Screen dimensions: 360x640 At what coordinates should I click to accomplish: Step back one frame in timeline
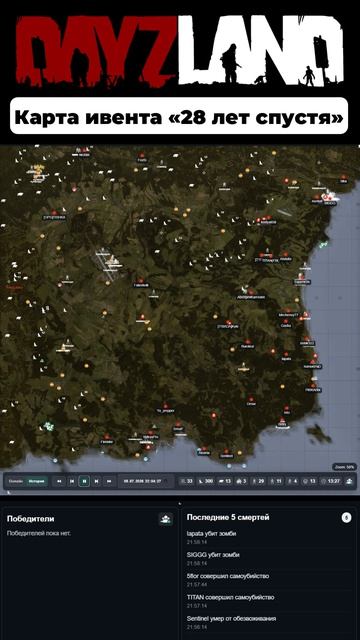tap(71, 481)
